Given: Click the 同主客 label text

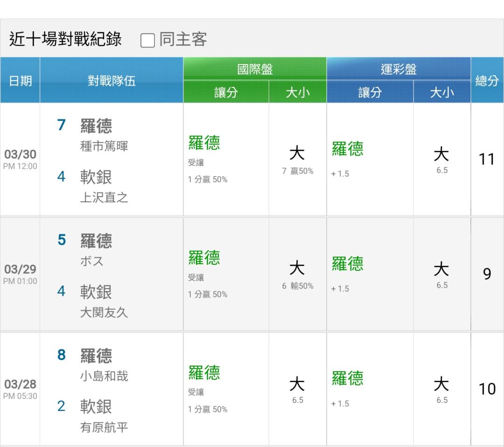Looking at the screenshot, I should 183,39.
